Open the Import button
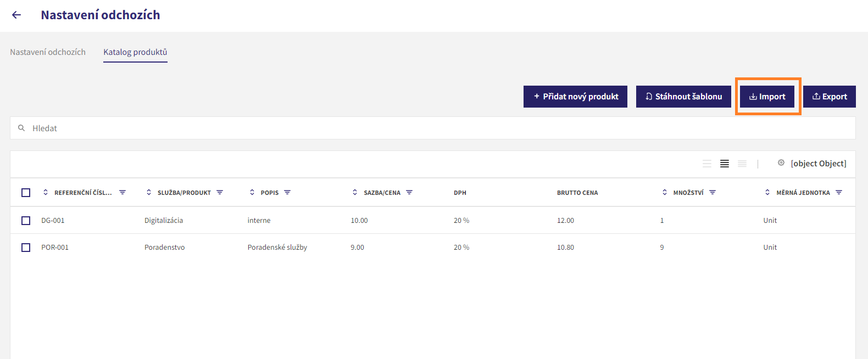The height and width of the screenshot is (359, 868). (767, 97)
